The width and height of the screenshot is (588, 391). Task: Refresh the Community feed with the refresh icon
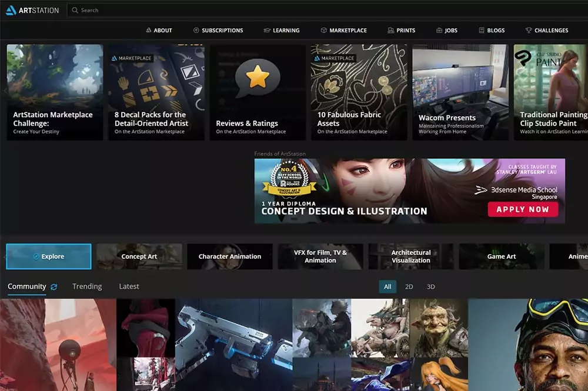pos(54,287)
